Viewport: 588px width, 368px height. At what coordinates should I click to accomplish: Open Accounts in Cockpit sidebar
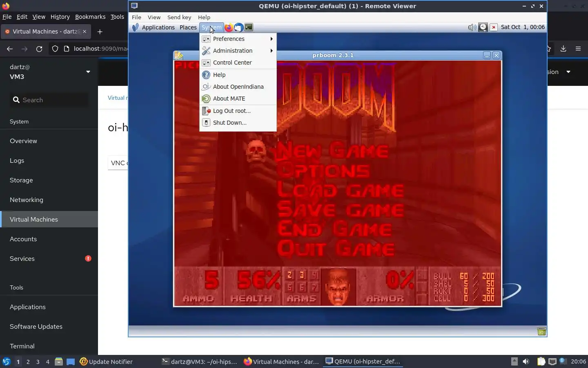coord(49,239)
